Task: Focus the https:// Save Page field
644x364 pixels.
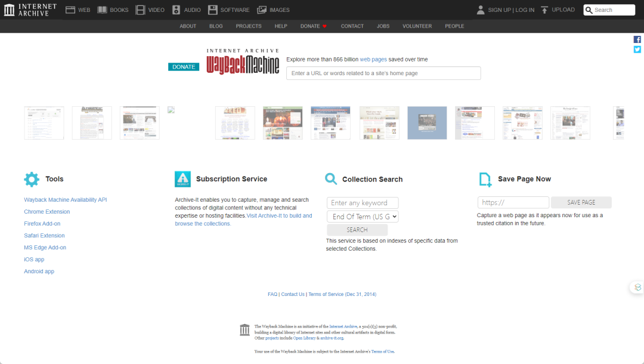Action: [513, 202]
